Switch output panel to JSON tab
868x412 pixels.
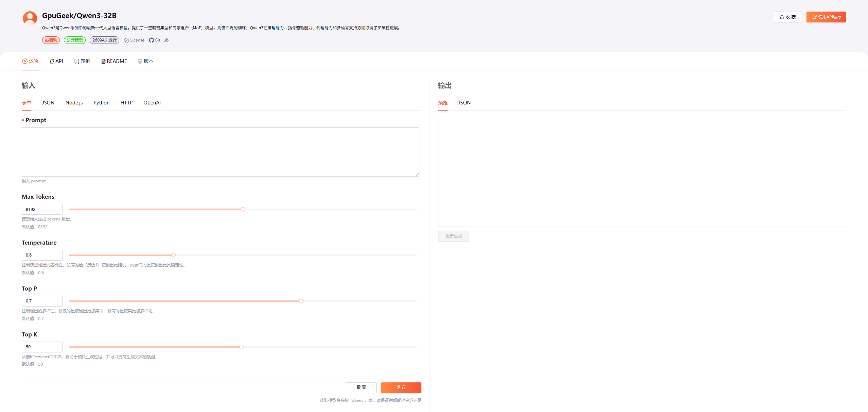tap(464, 103)
